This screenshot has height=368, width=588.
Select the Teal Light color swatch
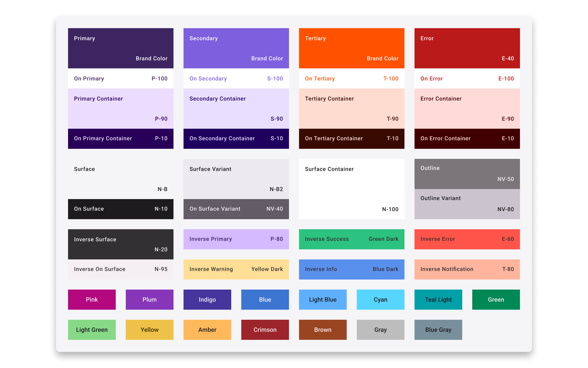pyautogui.click(x=438, y=300)
